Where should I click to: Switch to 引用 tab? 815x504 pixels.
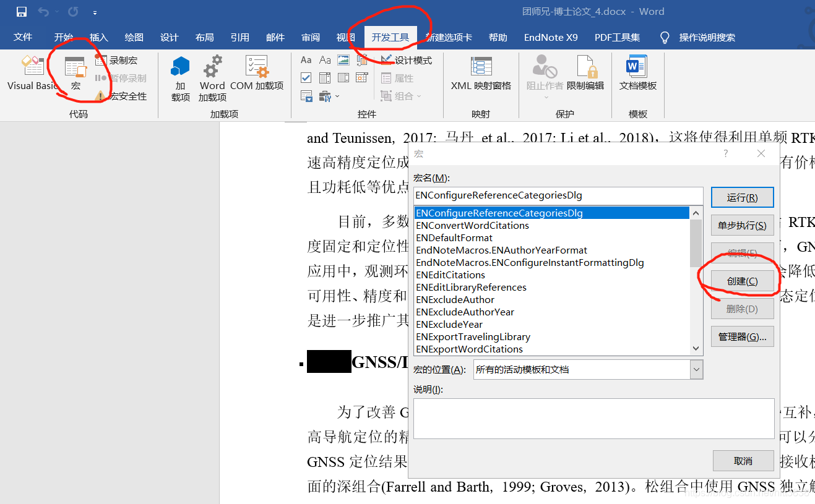tap(240, 38)
